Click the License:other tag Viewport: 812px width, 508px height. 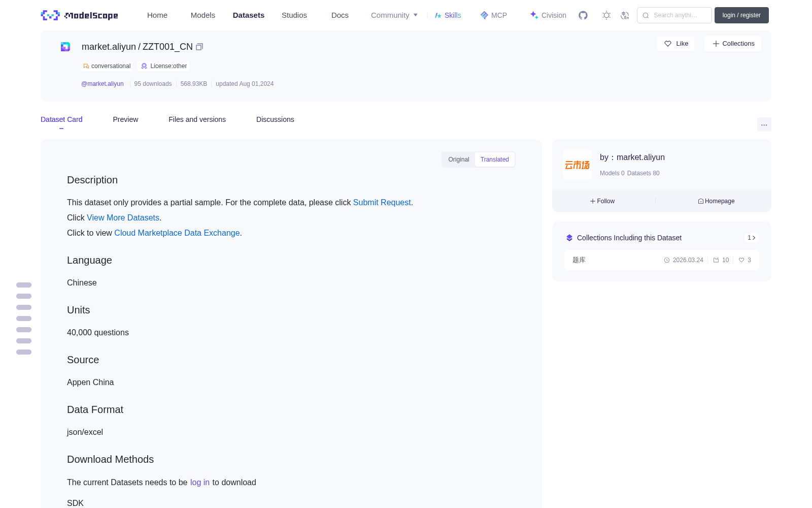click(x=164, y=66)
